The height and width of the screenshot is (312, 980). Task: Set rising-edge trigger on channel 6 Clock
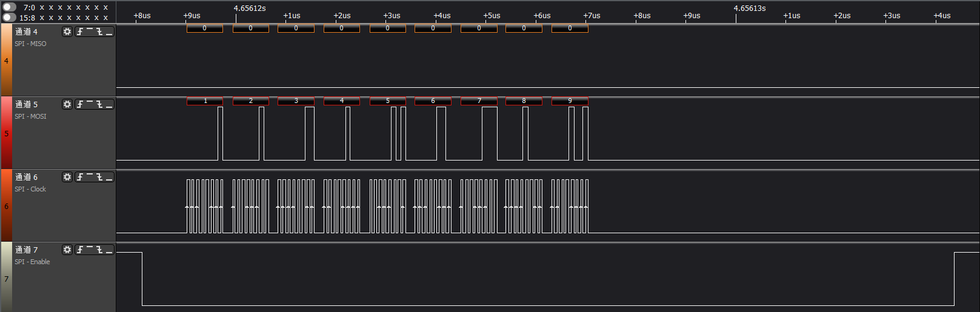pos(80,177)
